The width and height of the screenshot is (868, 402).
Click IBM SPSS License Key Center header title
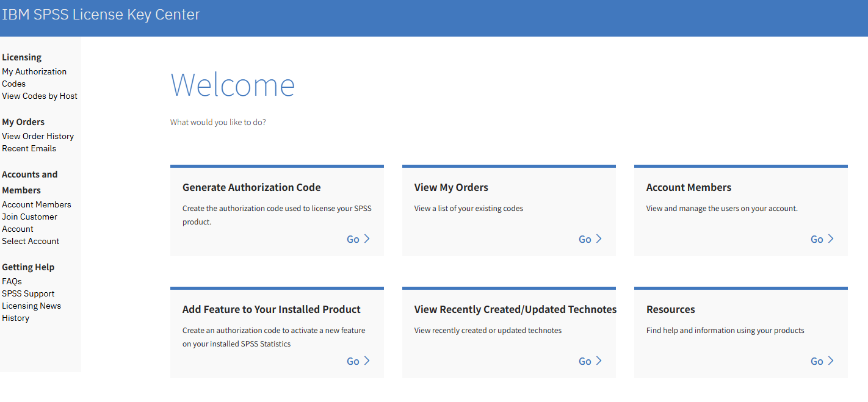tap(101, 15)
